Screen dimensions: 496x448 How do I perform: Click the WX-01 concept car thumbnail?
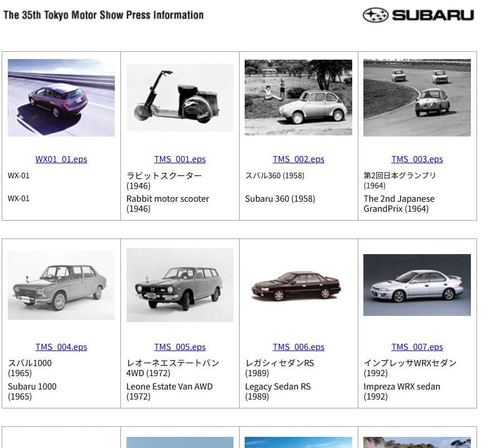click(x=61, y=98)
